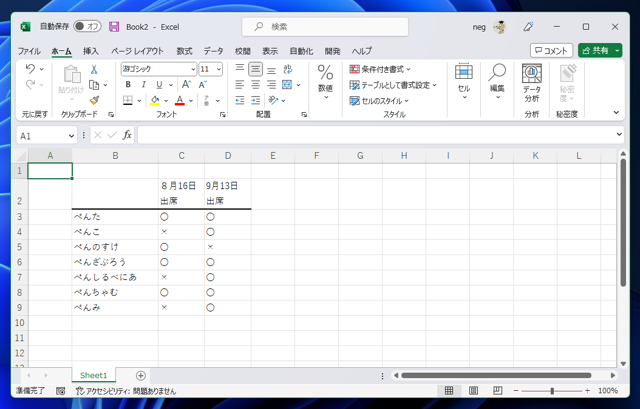Open the File tab
Screen dimensions: 640x409
(x=29, y=51)
